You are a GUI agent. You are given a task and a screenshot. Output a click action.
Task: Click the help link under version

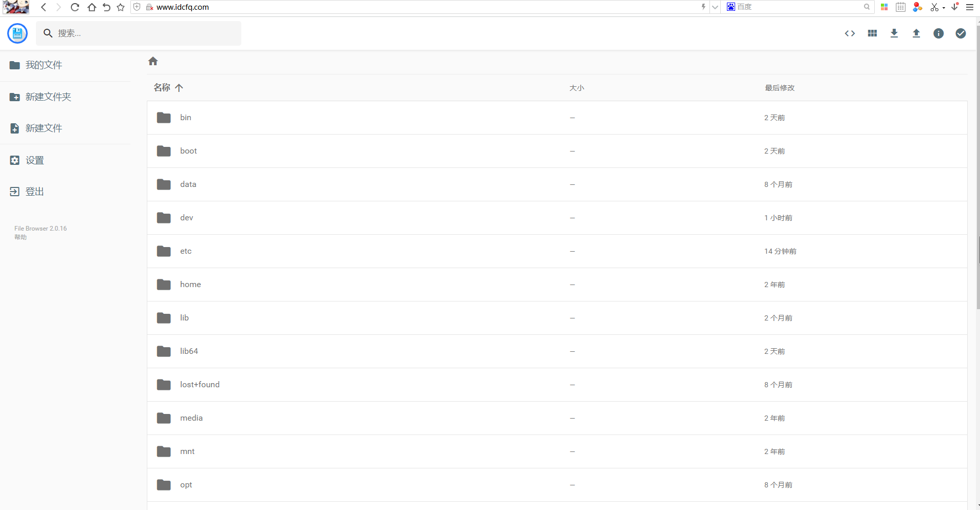[21, 237]
